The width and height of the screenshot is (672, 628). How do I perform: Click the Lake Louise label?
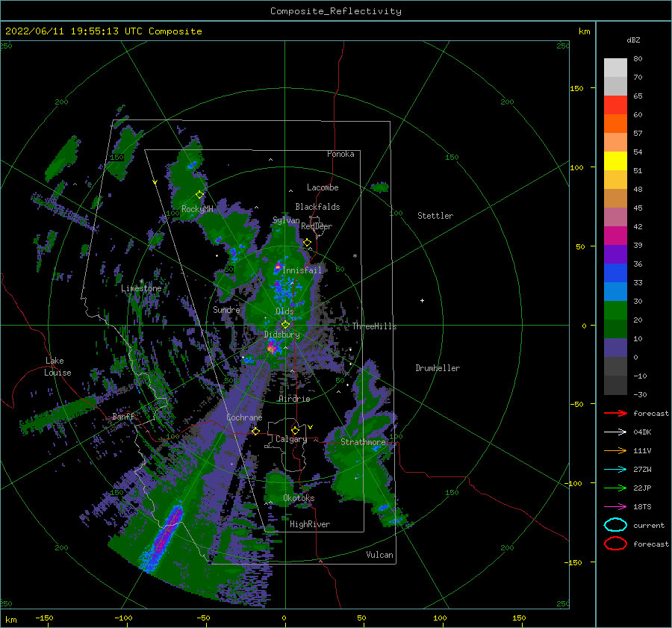click(x=57, y=367)
